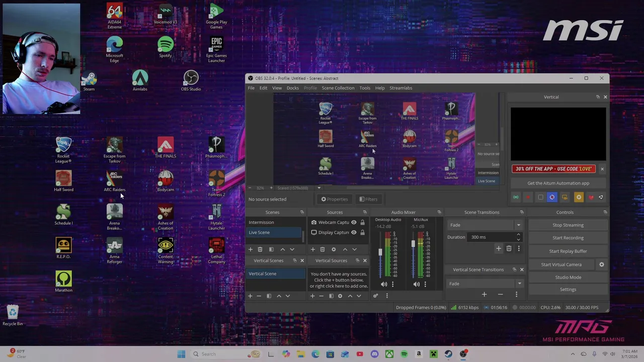Click Stop Streaming button
The height and width of the screenshot is (362, 644).
568,225
